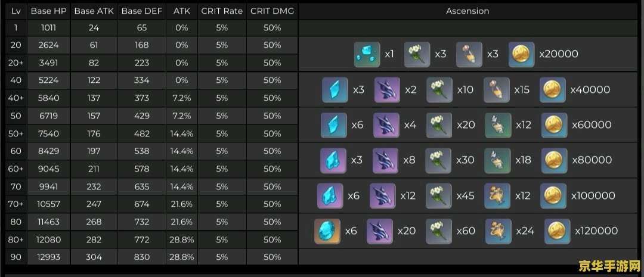Select the purple boss material icon beside x20
The width and height of the screenshot is (644, 277).
(x=379, y=232)
